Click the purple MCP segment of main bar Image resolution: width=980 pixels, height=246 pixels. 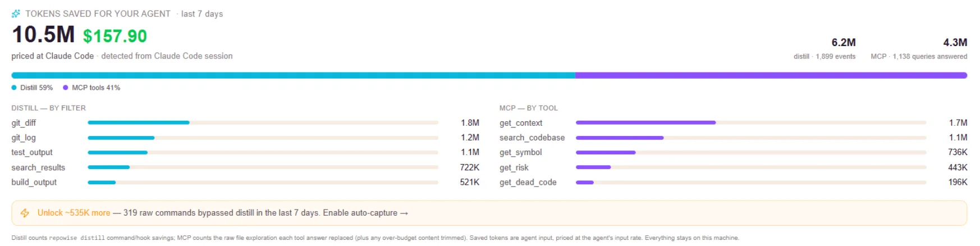771,75
